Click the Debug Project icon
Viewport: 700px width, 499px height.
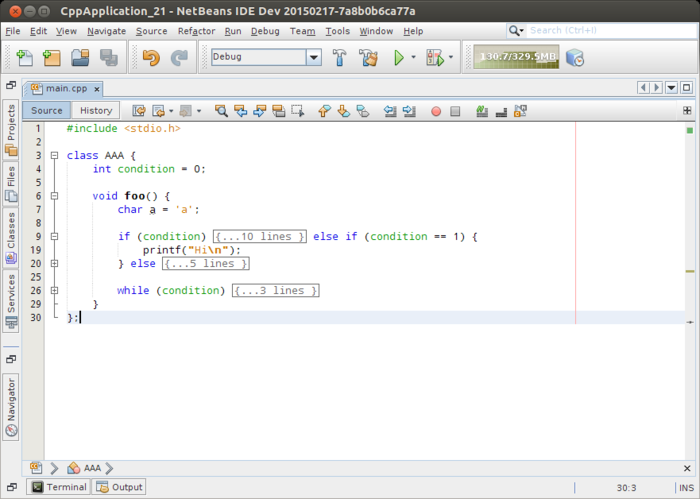[437, 58]
